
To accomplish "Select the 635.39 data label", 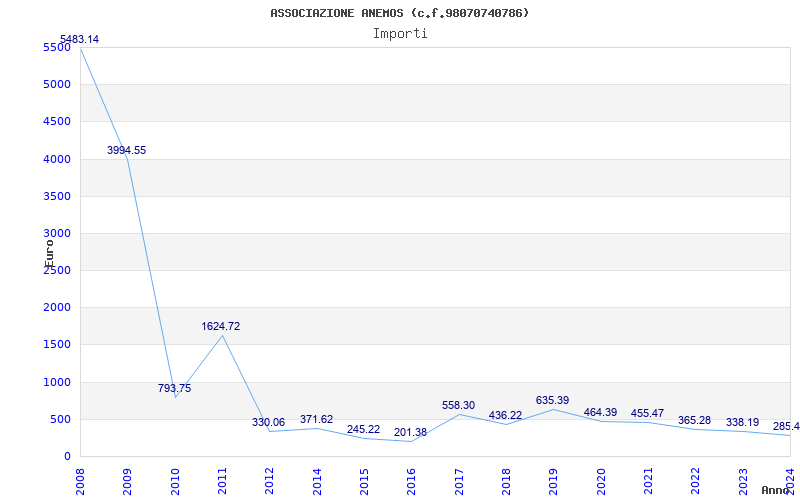I will pyautogui.click(x=553, y=401).
